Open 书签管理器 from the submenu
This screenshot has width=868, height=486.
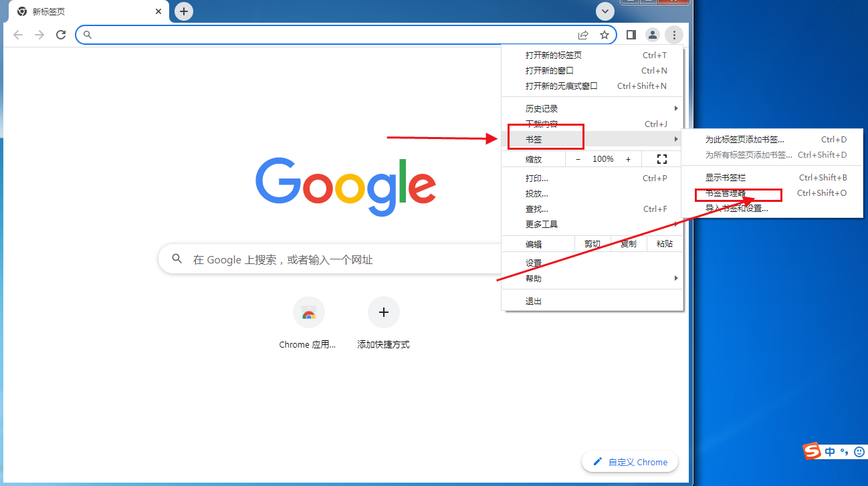pos(772,193)
